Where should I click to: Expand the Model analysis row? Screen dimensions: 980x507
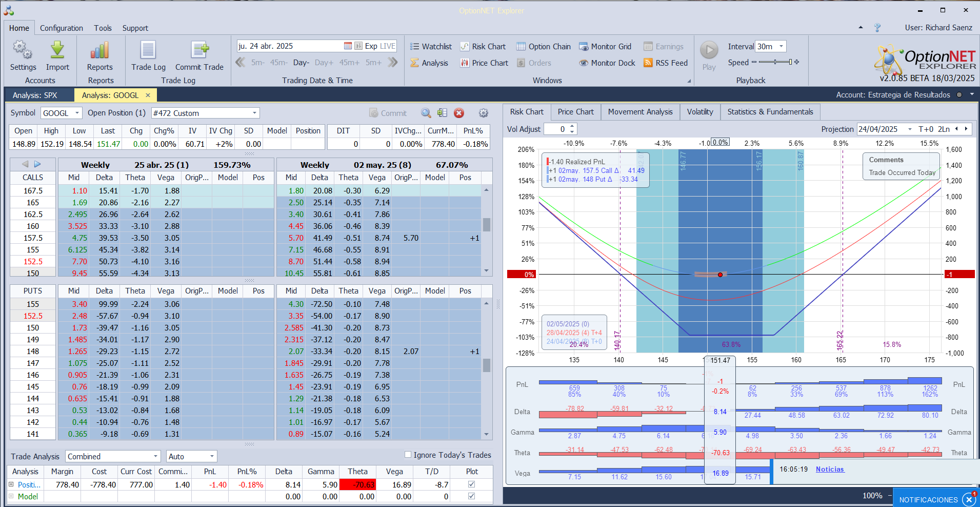[11, 496]
